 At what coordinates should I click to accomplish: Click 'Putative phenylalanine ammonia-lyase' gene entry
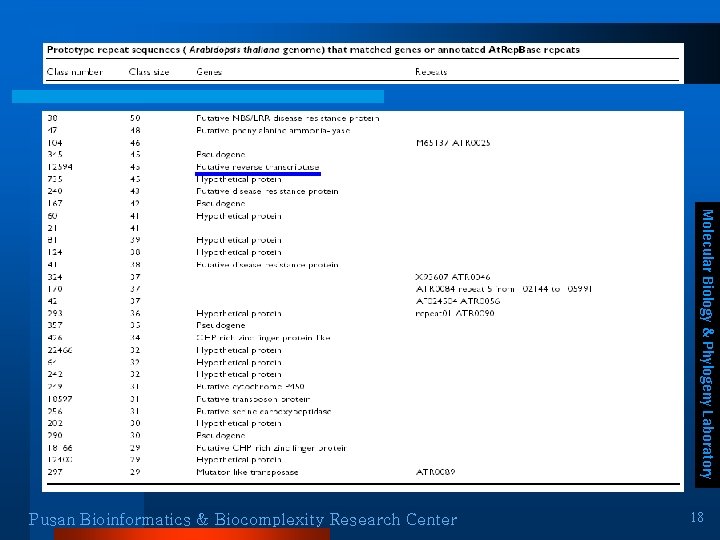tap(273, 131)
